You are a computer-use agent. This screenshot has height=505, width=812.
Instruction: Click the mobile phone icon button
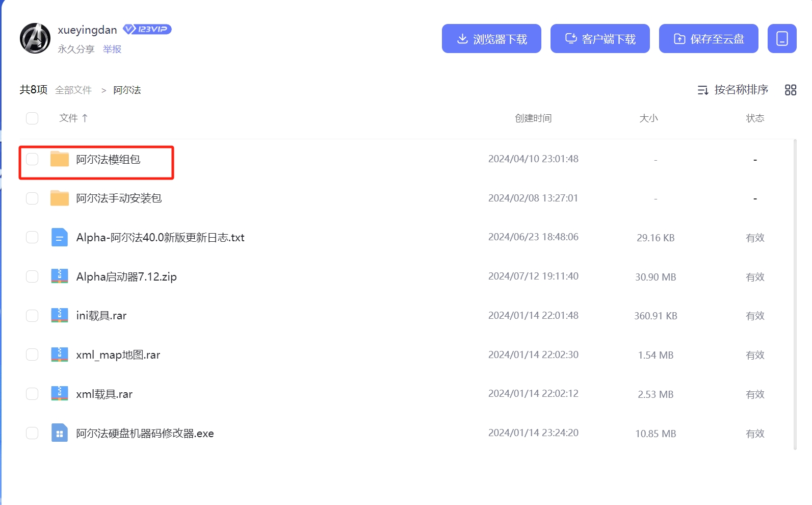pos(782,39)
